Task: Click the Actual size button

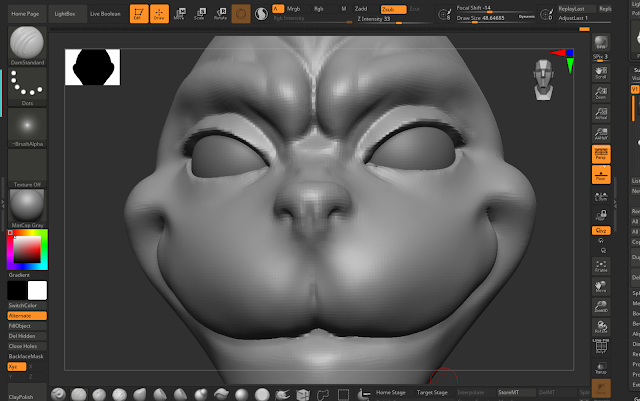Action: pyautogui.click(x=601, y=113)
